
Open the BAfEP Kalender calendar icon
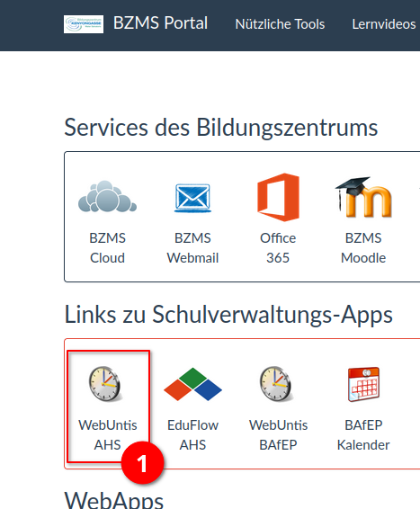363,384
